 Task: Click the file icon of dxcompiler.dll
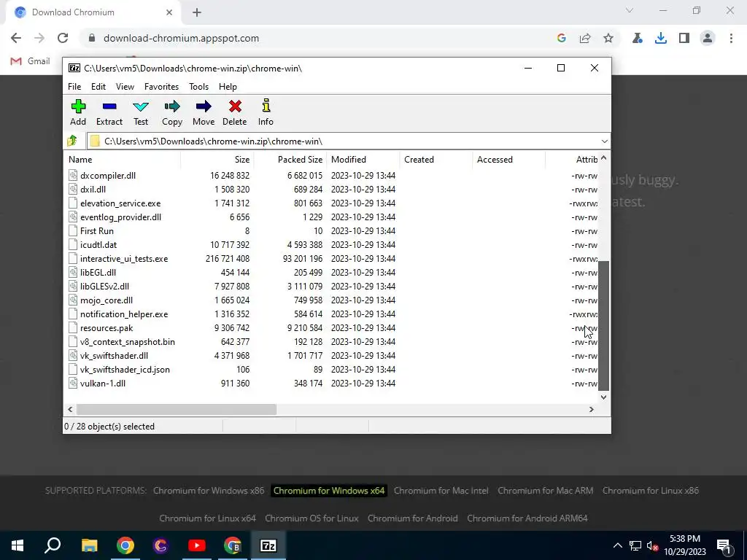click(72, 175)
